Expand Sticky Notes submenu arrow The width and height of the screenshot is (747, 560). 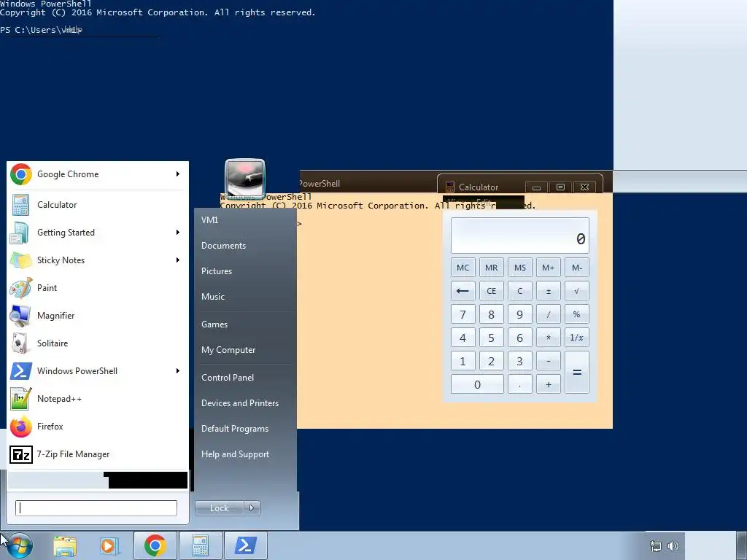tap(178, 260)
